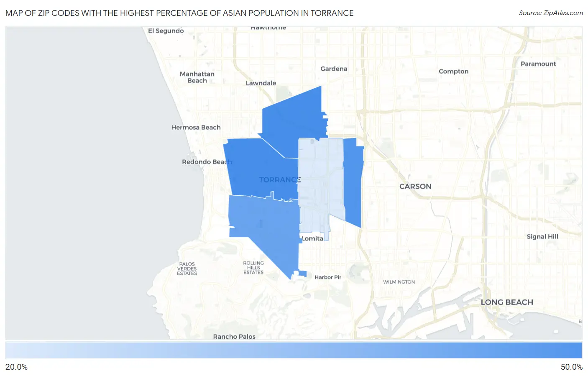The width and height of the screenshot is (588, 376).
Task: Select the Lawndale label on the map
Action: click(261, 83)
